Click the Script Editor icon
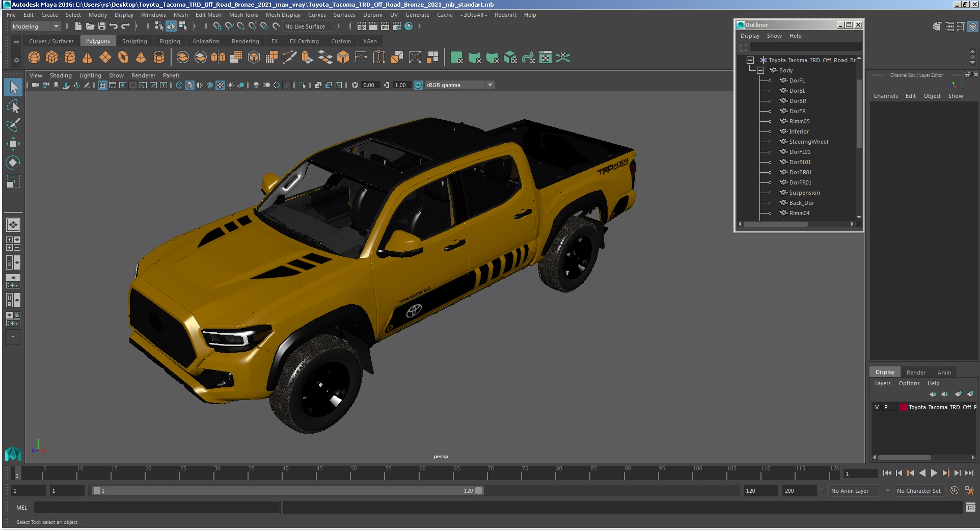Screen dimensions: 980x530 970,507
